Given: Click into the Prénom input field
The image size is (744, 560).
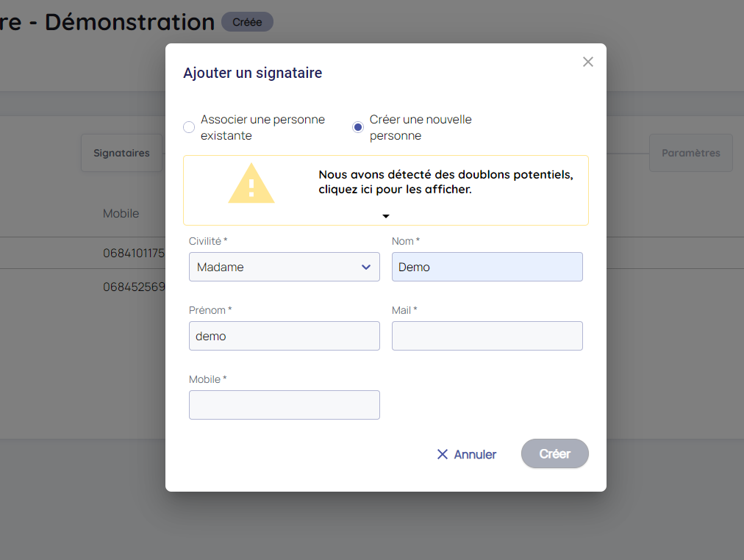Looking at the screenshot, I should pyautogui.click(x=284, y=336).
